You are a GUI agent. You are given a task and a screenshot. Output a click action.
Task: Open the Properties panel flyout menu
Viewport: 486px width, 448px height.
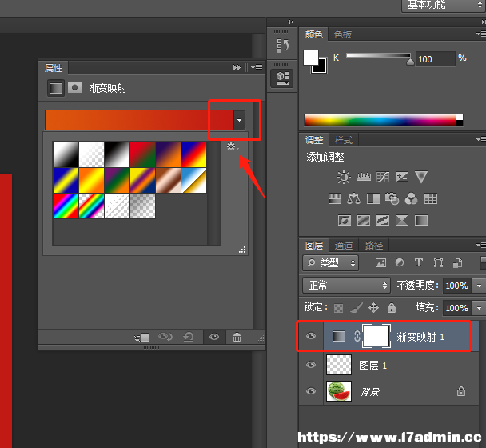pyautogui.click(x=257, y=67)
